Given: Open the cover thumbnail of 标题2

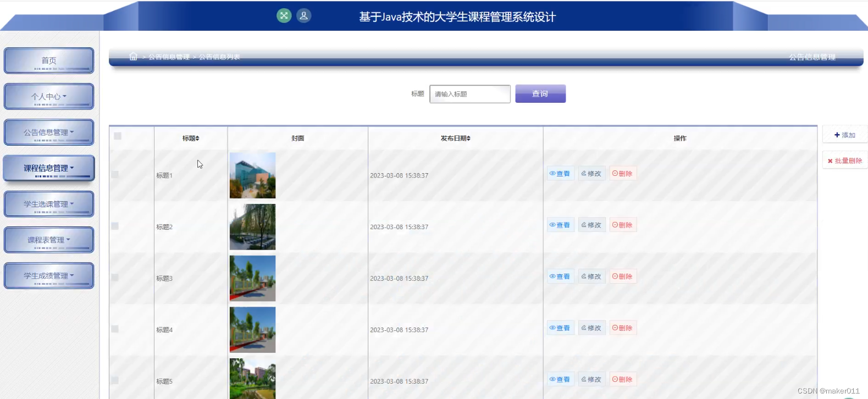Looking at the screenshot, I should pyautogui.click(x=252, y=227).
